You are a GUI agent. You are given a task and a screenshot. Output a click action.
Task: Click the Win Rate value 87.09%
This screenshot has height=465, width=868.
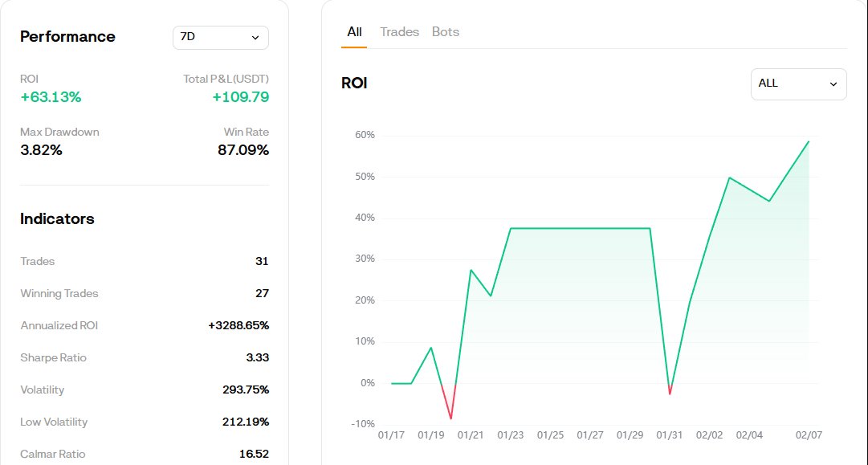243,149
